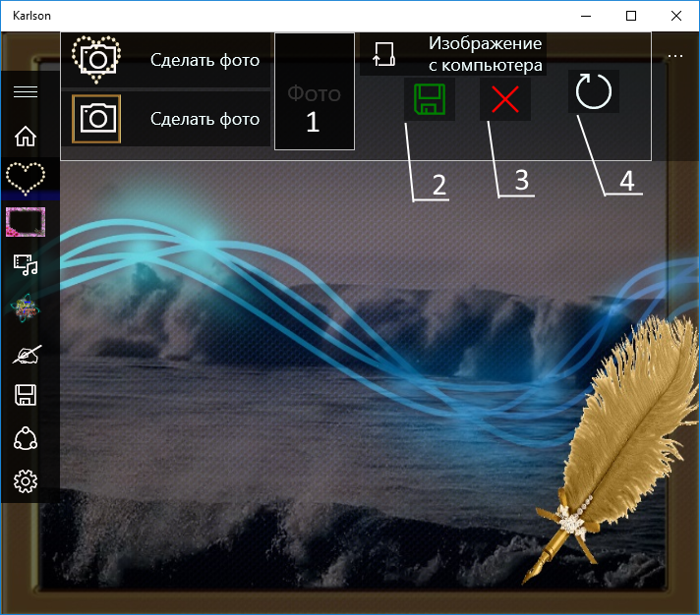Select the Фото 1 tile
700x615 pixels.
[315, 91]
